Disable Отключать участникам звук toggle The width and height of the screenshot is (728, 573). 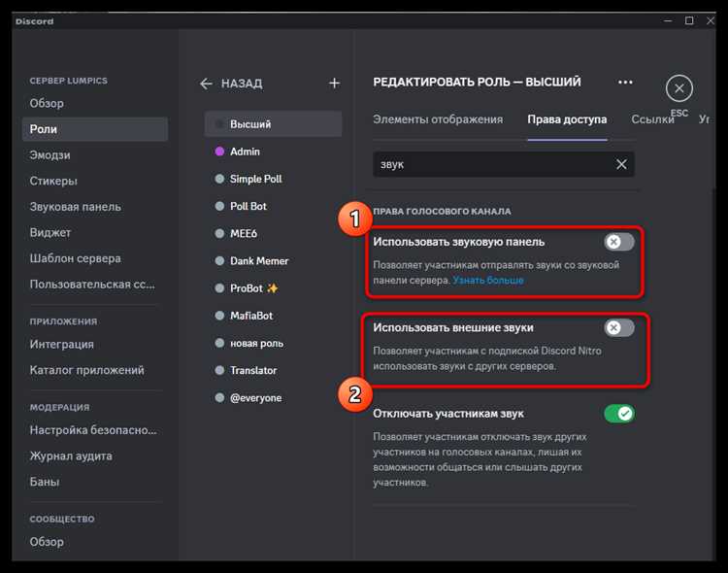[619, 413]
